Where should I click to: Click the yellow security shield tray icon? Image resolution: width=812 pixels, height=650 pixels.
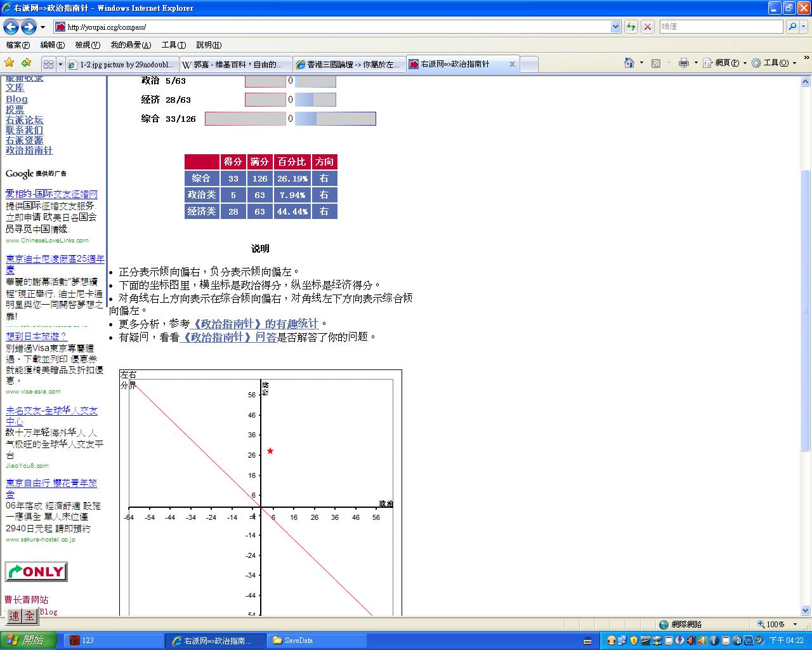[x=633, y=640]
